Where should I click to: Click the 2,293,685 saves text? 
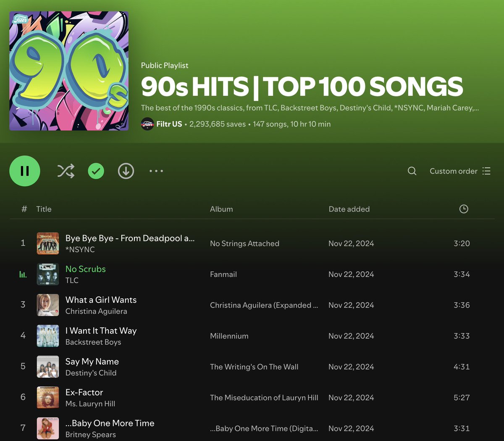[218, 124]
